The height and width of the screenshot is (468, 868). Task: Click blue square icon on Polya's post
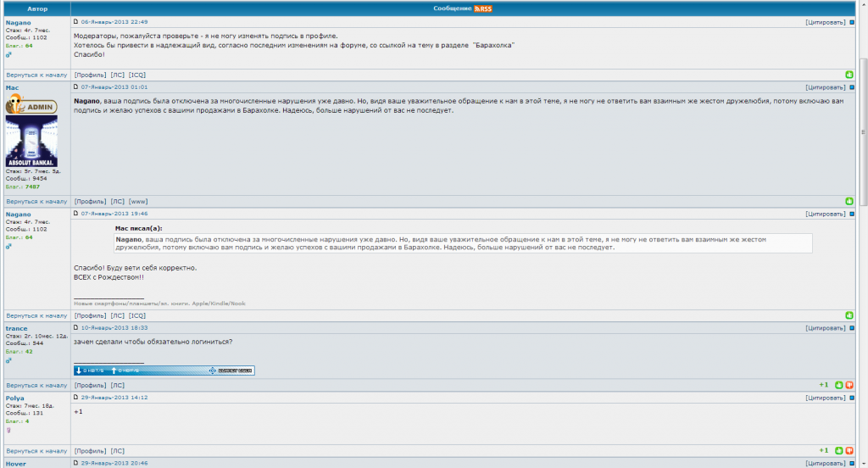coord(852,398)
